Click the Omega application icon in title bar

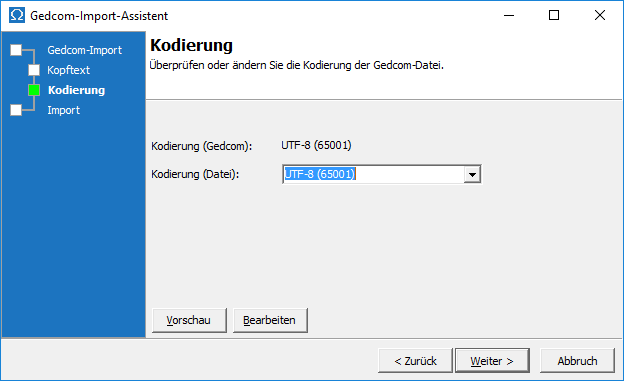pyautogui.click(x=17, y=16)
